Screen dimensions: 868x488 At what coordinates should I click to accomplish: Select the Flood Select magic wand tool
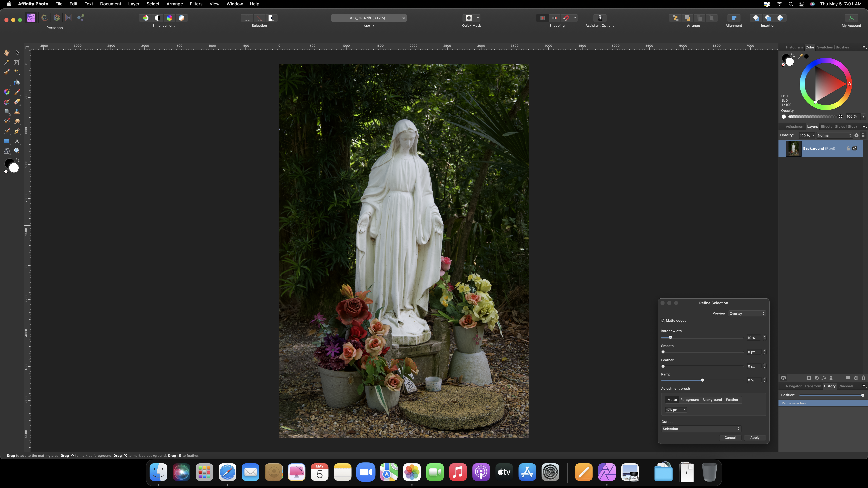pyautogui.click(x=17, y=72)
